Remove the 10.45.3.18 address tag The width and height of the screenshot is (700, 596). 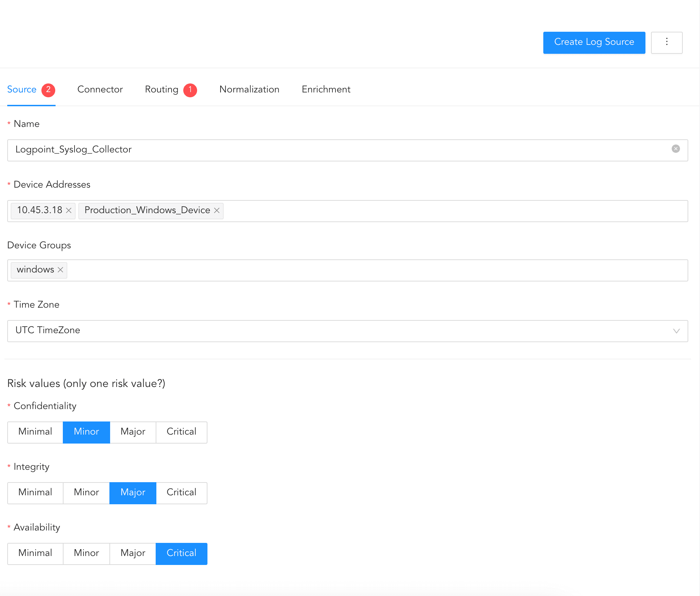tap(69, 210)
